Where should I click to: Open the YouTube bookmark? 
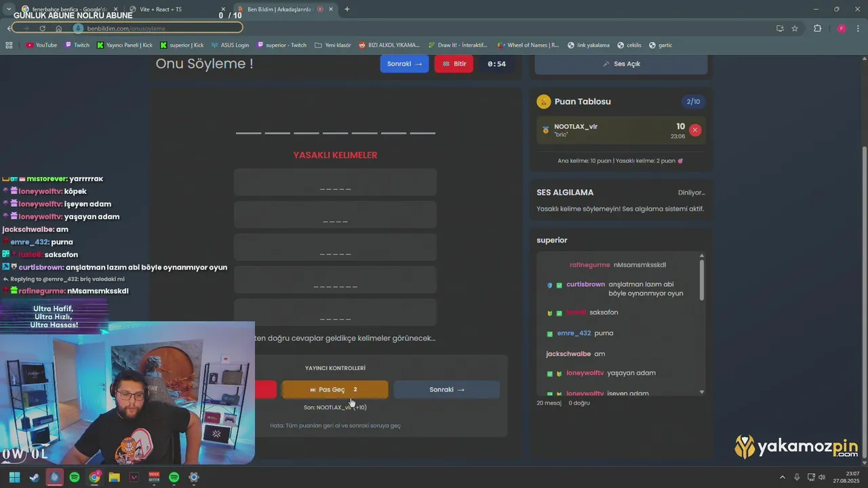point(41,45)
